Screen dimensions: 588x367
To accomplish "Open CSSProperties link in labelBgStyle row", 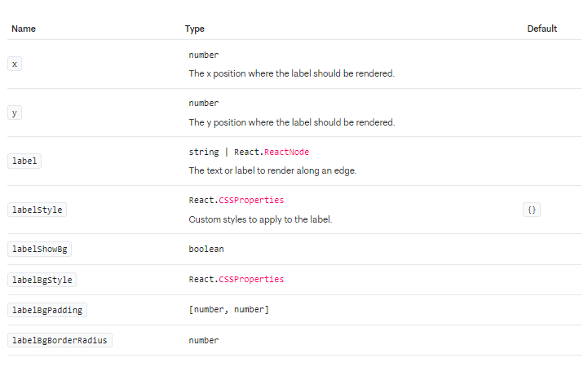I will click(x=251, y=279).
